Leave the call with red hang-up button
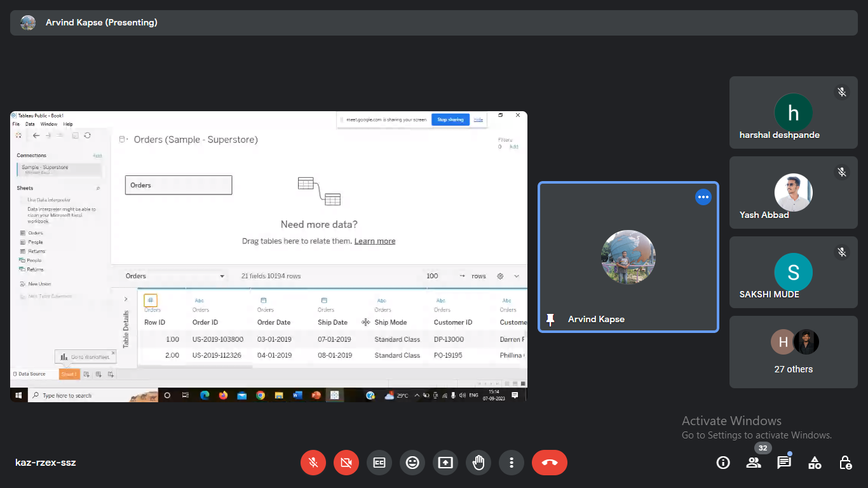868x488 pixels. (549, 463)
